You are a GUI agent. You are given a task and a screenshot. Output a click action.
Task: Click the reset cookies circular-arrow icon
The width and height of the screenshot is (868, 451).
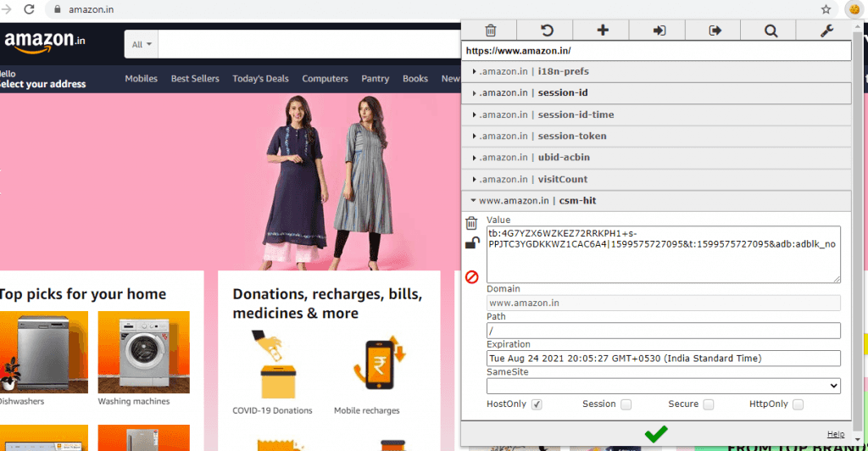pos(547,31)
